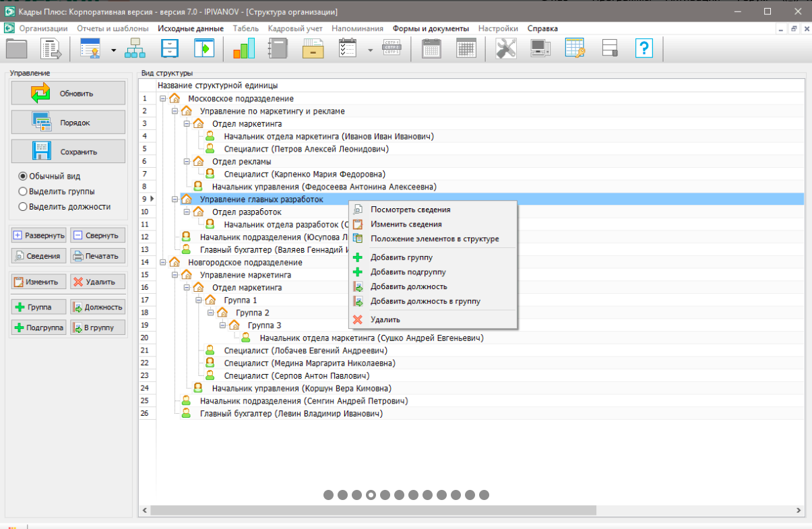Collapse Московское подразделение tree node
This screenshot has width=812, height=529.
pos(163,99)
